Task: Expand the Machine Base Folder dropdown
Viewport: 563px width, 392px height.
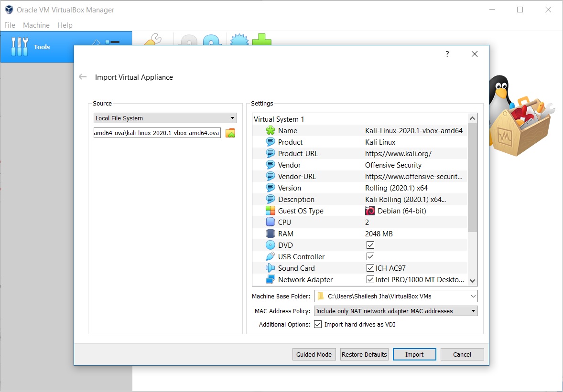Action: 473,296
